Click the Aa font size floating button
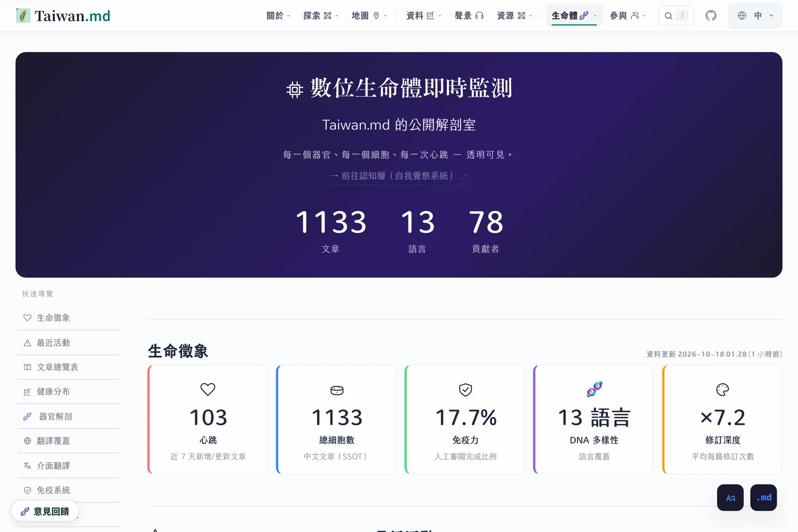 point(730,498)
